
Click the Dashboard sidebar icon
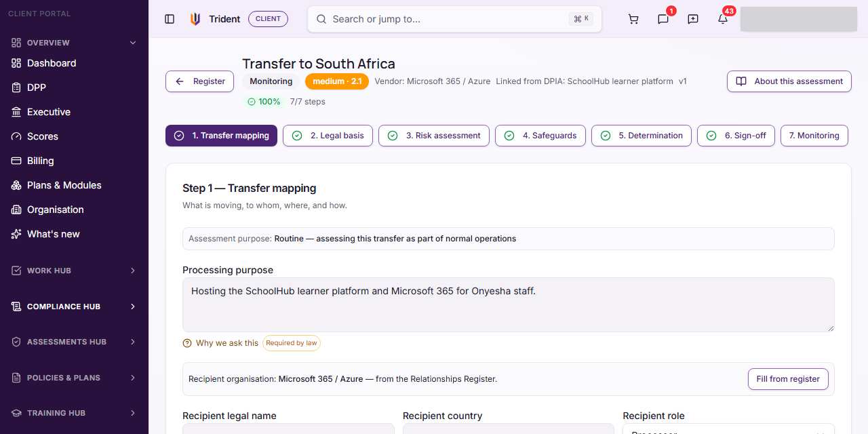[x=16, y=63]
